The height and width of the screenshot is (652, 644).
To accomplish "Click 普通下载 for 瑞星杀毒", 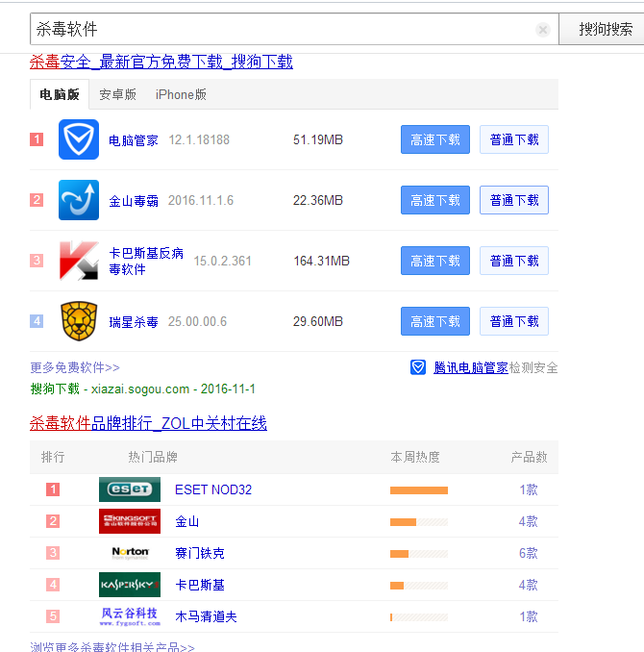I will pos(514,321).
